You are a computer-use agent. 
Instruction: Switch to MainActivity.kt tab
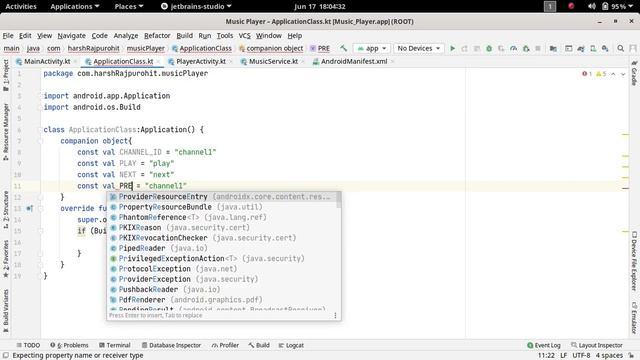[x=47, y=61]
